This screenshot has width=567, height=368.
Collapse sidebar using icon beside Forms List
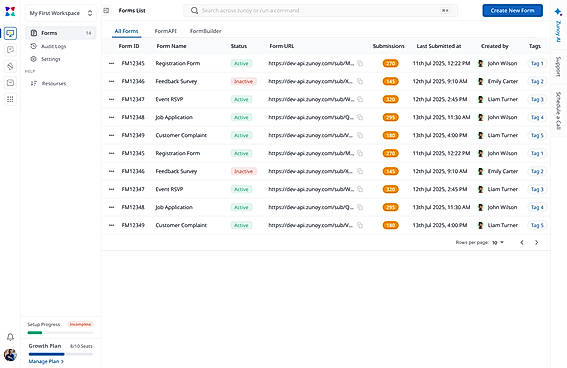point(106,10)
